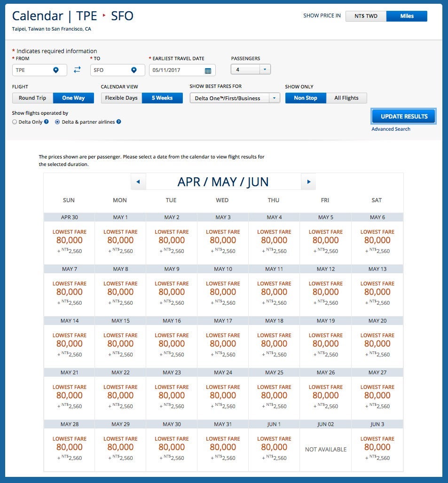Go to previous month with left arrow
Screen dimensions: 448x483
coord(138,182)
